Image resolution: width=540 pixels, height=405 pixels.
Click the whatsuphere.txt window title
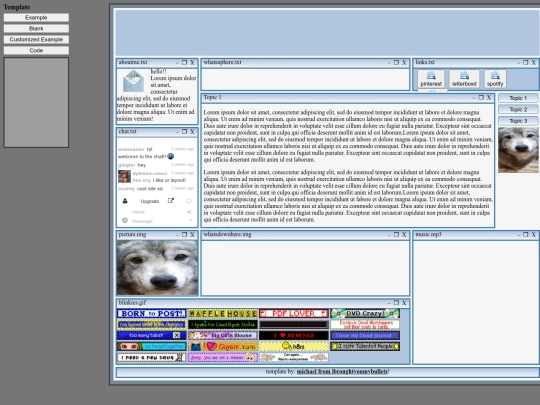(x=222, y=62)
